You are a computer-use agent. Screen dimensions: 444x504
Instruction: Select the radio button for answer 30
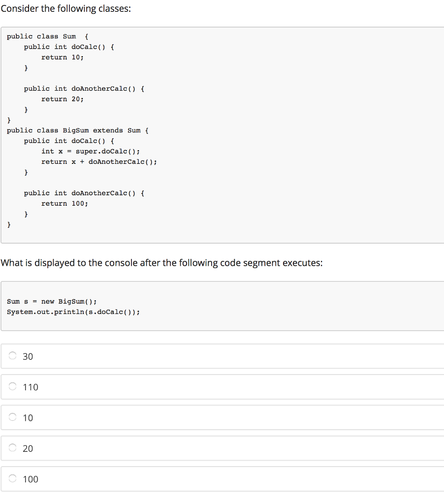[x=12, y=356]
